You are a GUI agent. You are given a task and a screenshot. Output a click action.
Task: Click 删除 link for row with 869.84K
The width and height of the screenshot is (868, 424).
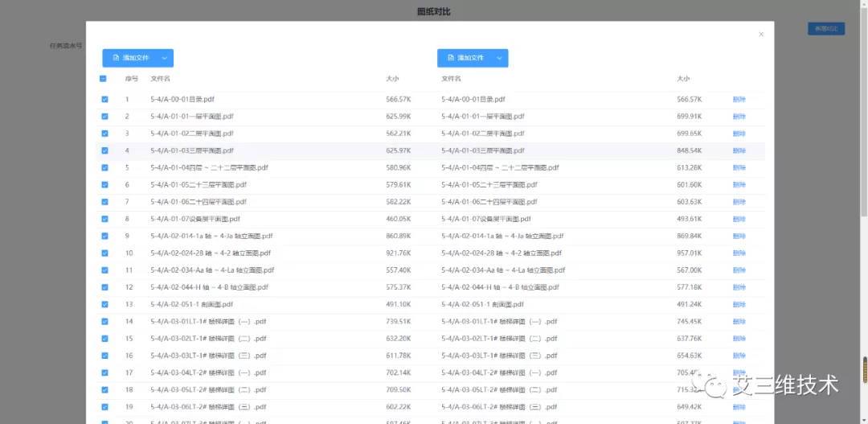[739, 236]
